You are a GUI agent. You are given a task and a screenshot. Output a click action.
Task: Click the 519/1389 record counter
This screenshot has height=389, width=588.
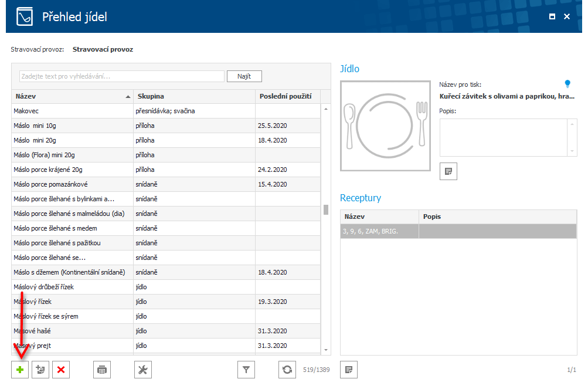[316, 370]
